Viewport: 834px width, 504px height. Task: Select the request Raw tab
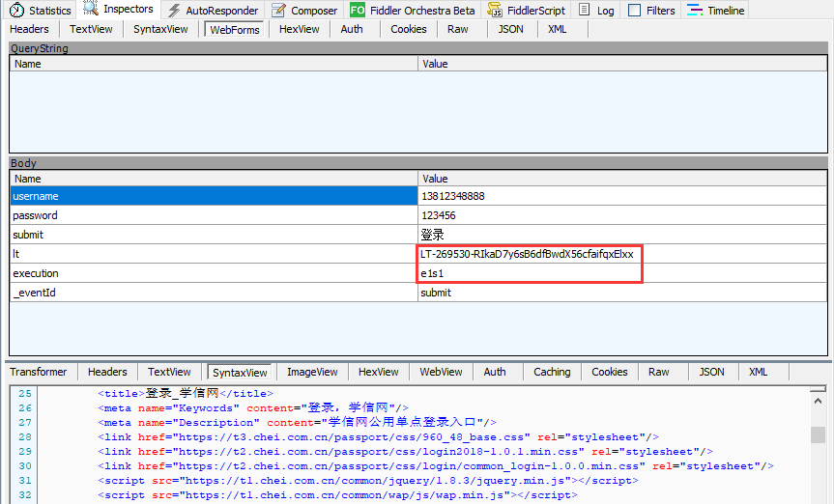click(x=458, y=29)
